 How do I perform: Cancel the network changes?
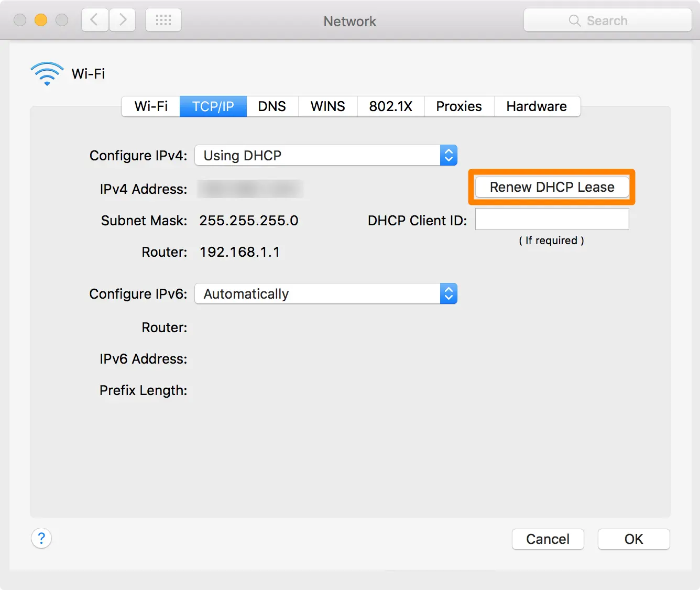(548, 539)
